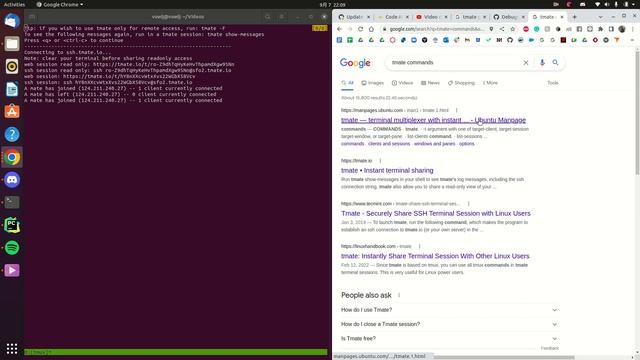Screen dimensions: 640x360
Task: Open 'Tmate - Securely Share SSH Terminal Session' link
Action: click(436, 213)
